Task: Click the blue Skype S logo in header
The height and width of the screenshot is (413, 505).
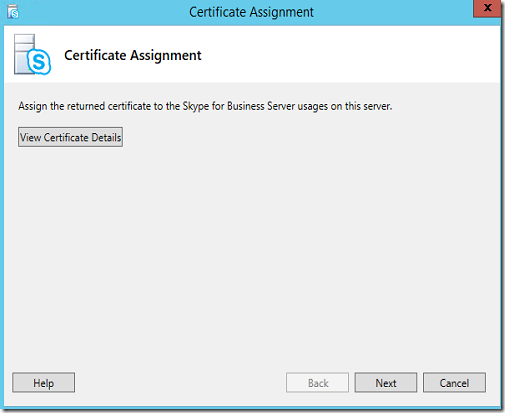Action: [39, 62]
